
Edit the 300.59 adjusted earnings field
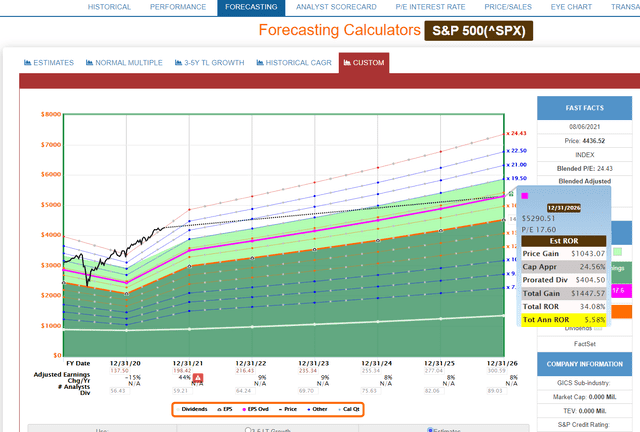pos(496,371)
